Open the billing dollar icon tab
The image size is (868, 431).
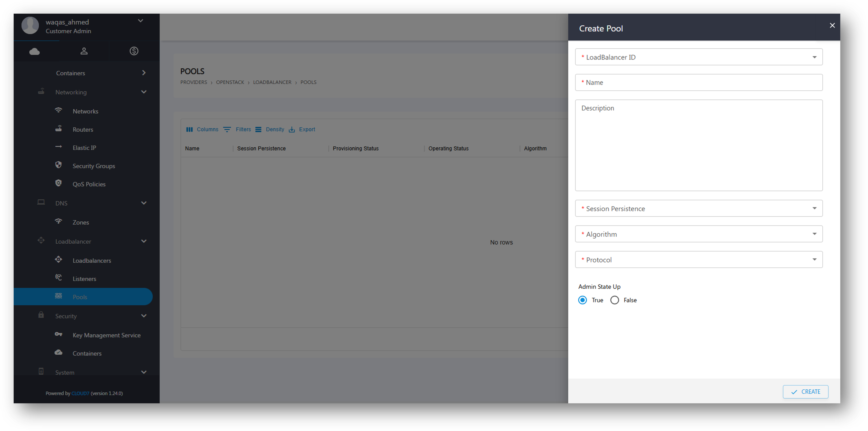tap(134, 51)
